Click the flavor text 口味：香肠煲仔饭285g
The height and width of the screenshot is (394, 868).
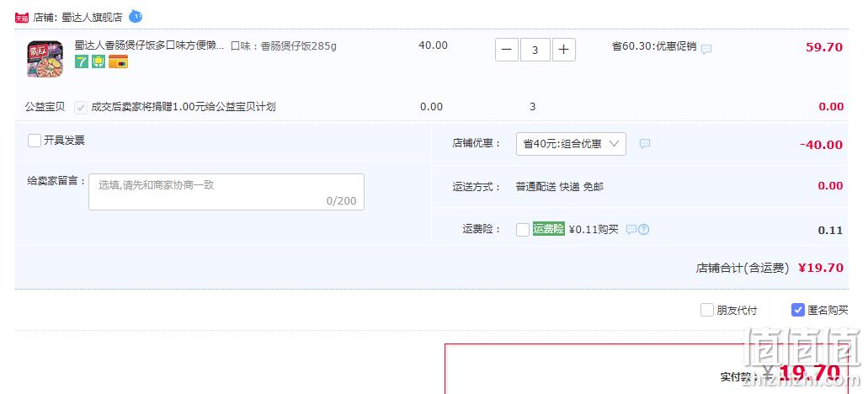pyautogui.click(x=284, y=46)
